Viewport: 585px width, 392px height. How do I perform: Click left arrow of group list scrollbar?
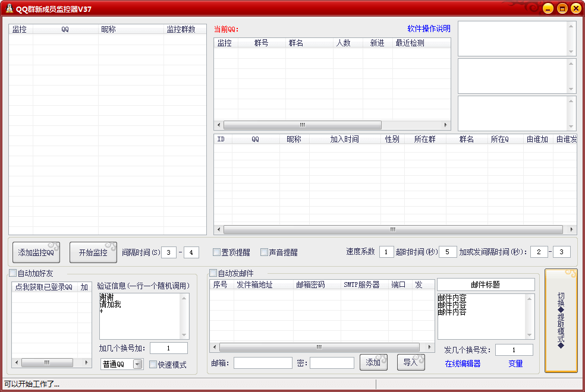[x=219, y=125]
